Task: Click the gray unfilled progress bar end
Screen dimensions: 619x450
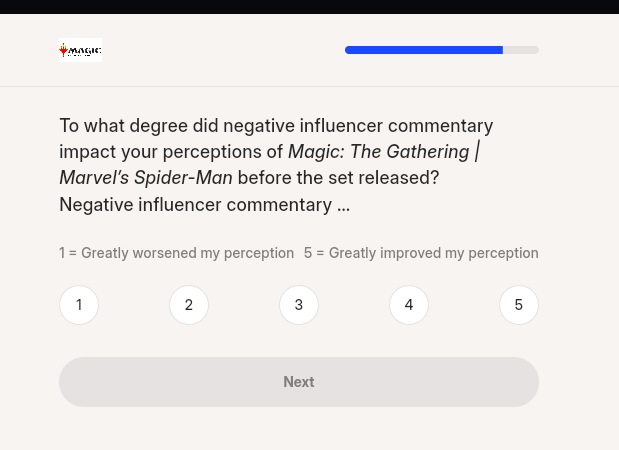Action: 521,50
